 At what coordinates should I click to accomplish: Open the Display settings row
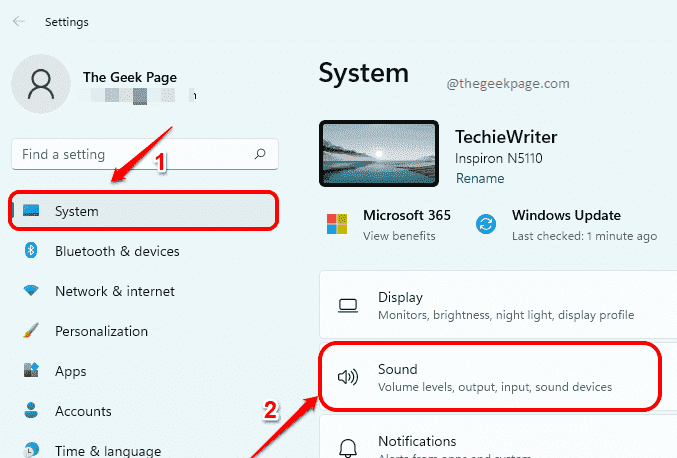498,305
